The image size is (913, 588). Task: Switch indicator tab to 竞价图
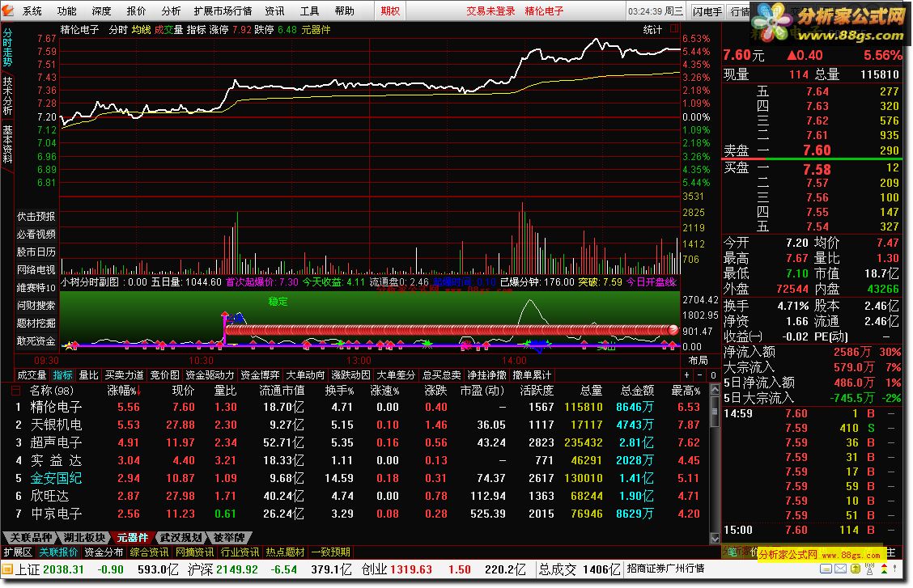tap(165, 375)
